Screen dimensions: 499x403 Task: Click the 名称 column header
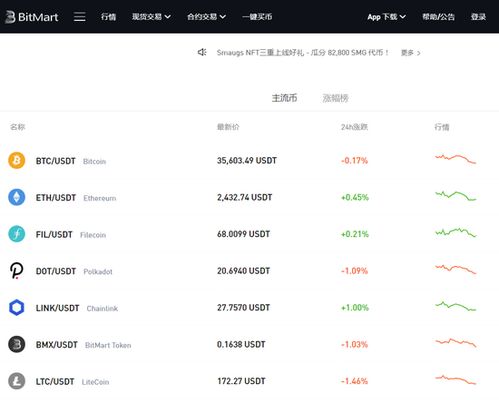tap(18, 127)
